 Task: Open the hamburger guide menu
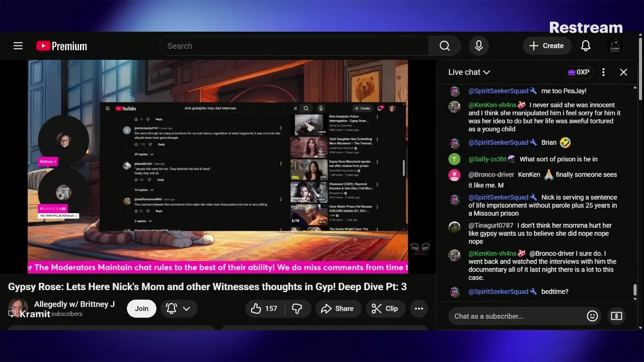coord(18,46)
